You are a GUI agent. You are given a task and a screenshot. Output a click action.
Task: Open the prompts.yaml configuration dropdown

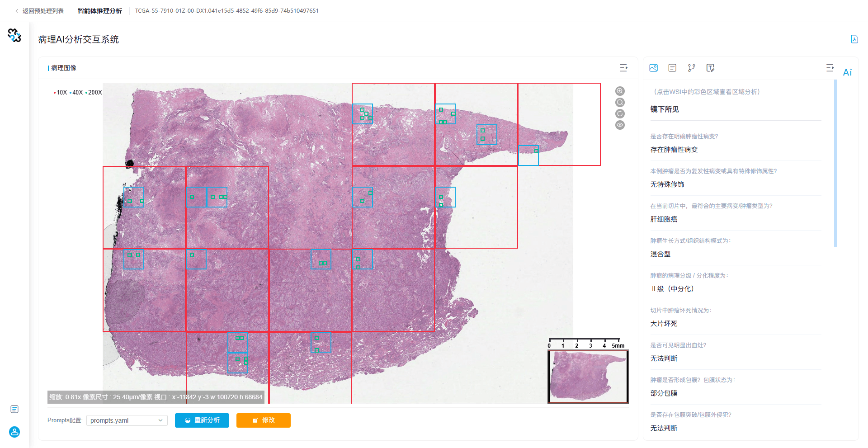[x=127, y=420]
